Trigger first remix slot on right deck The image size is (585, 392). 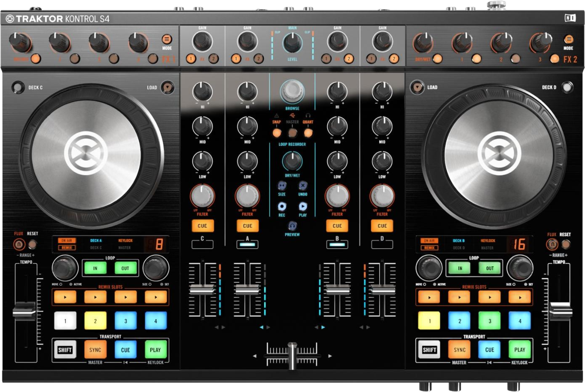click(429, 296)
